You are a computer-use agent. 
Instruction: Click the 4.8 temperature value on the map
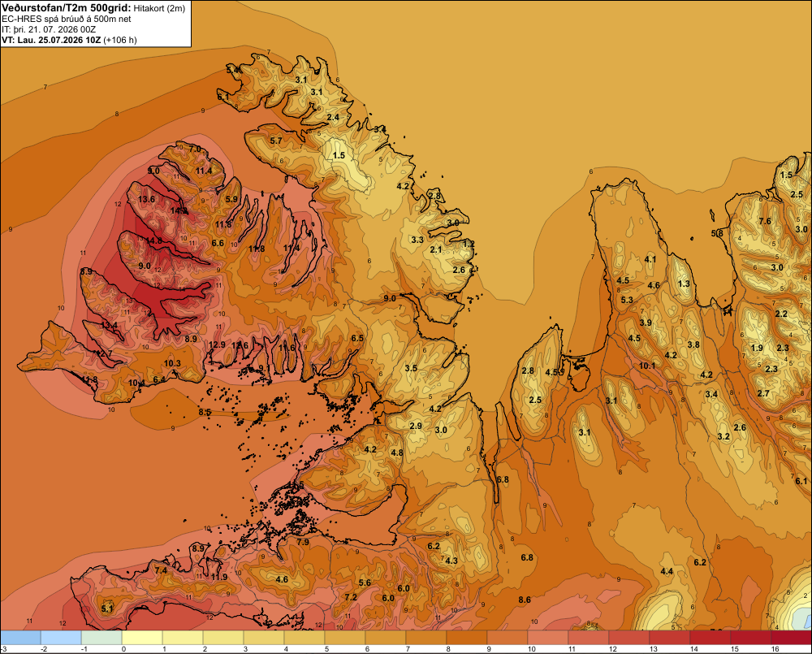pyautogui.click(x=397, y=453)
